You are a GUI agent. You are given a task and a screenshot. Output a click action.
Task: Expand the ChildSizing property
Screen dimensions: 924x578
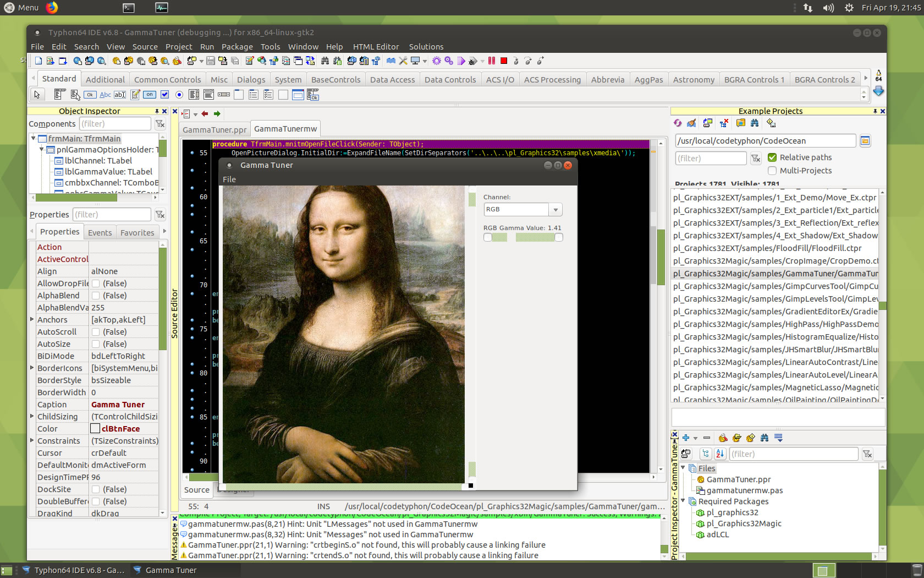[32, 416]
